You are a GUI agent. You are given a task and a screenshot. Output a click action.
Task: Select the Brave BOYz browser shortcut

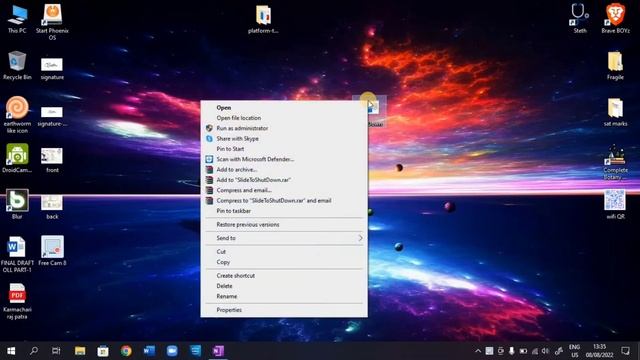(x=615, y=19)
